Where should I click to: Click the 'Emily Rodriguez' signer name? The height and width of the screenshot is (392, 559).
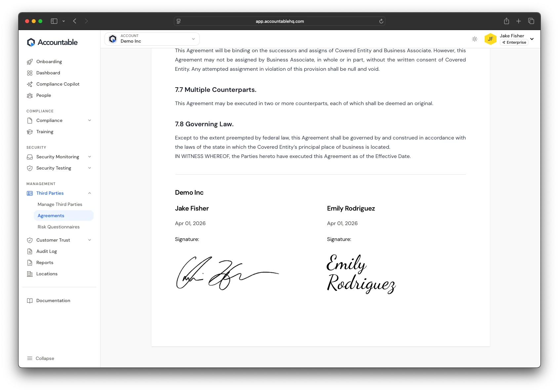(351, 209)
